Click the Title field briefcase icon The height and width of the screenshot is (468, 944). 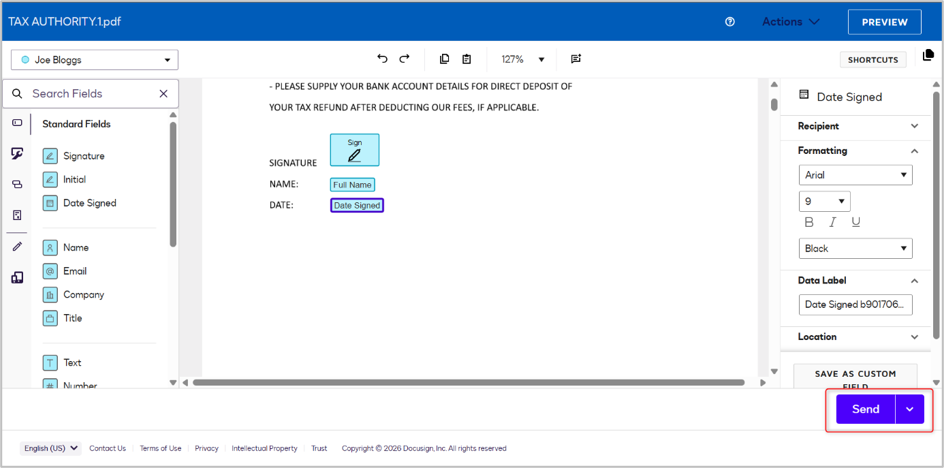(50, 318)
